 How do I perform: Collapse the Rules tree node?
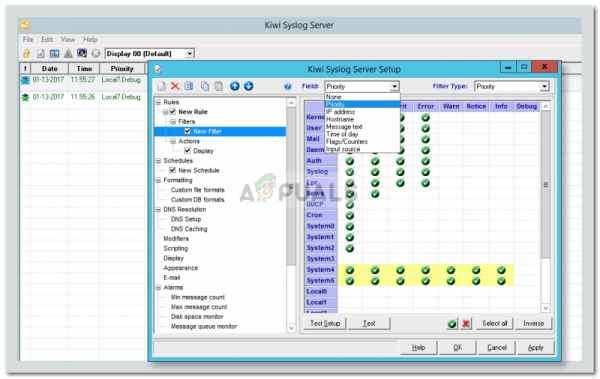(158, 102)
